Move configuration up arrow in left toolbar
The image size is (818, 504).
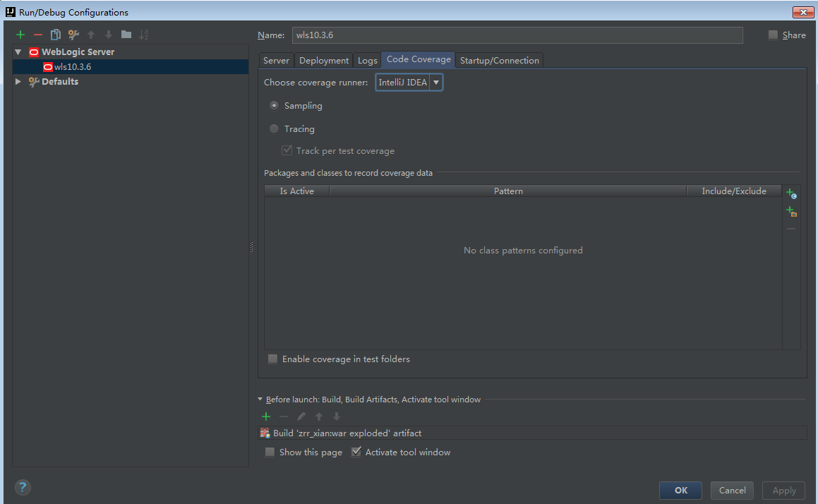(91, 35)
